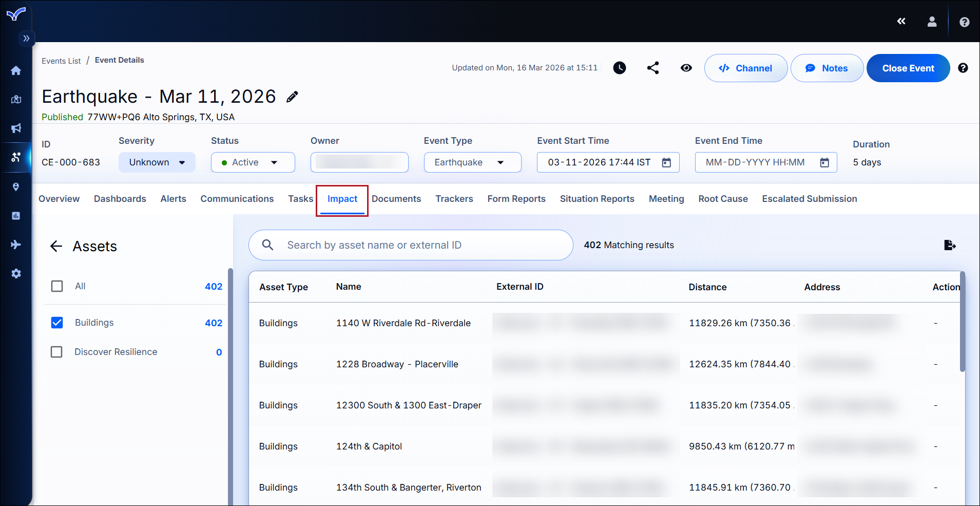Open the Severity dropdown showing Unknown
This screenshot has height=506, width=980.
(x=157, y=162)
